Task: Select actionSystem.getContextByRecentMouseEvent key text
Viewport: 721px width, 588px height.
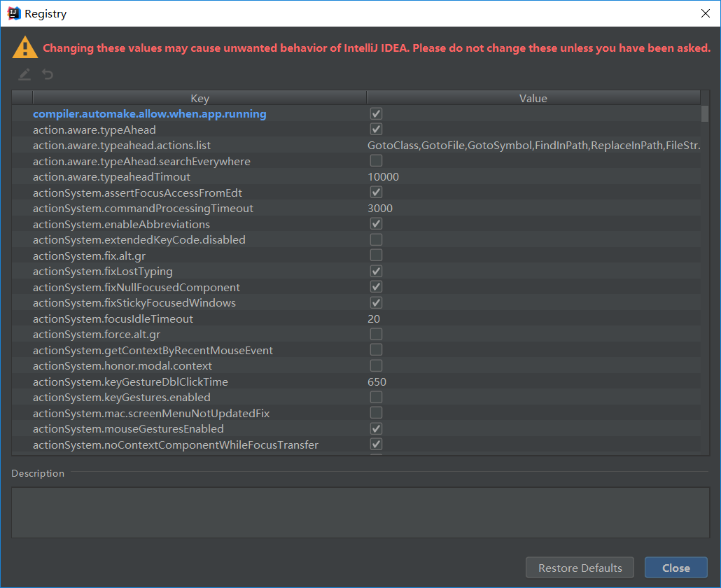Action: coord(153,350)
